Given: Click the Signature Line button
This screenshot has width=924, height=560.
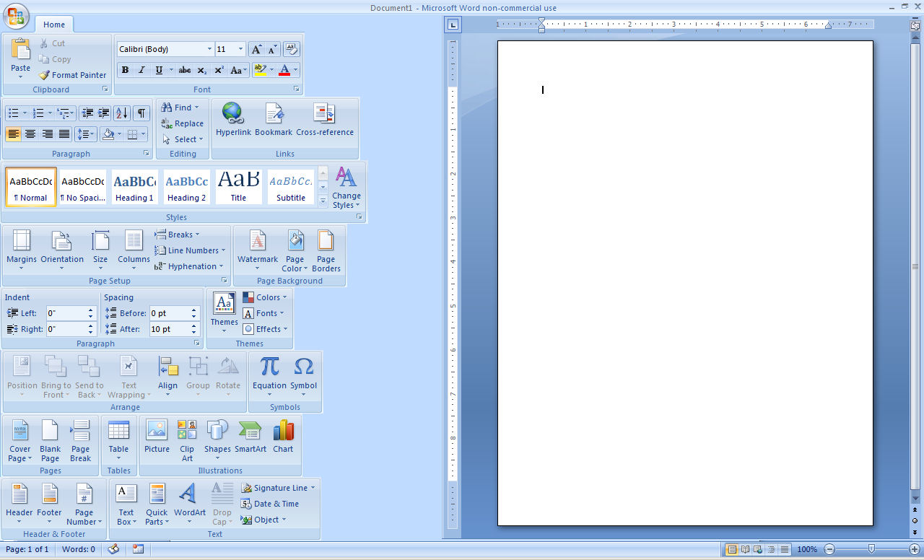Looking at the screenshot, I should (x=277, y=488).
